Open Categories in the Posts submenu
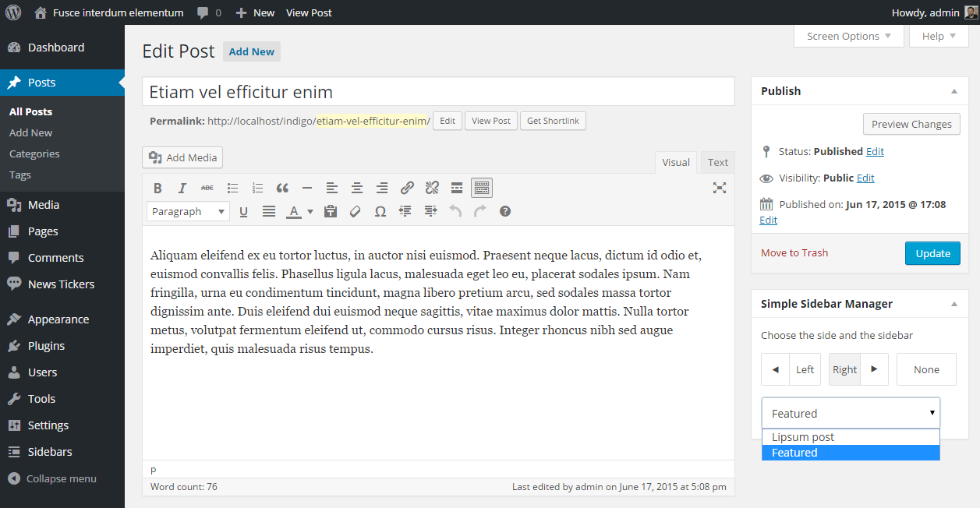Screen dimensions: 980x508 click(34, 153)
